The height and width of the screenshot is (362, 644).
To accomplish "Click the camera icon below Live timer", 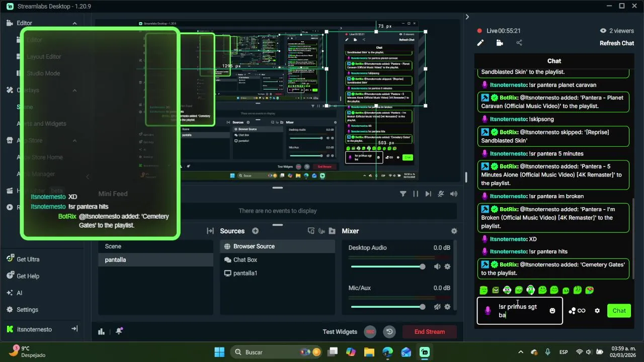I will (x=500, y=43).
